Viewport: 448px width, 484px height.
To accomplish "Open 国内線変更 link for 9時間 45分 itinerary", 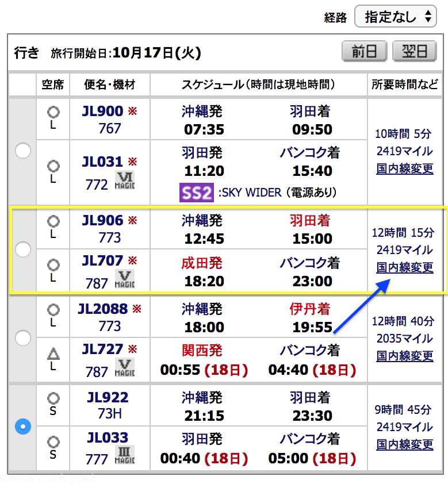I will pos(405,444).
